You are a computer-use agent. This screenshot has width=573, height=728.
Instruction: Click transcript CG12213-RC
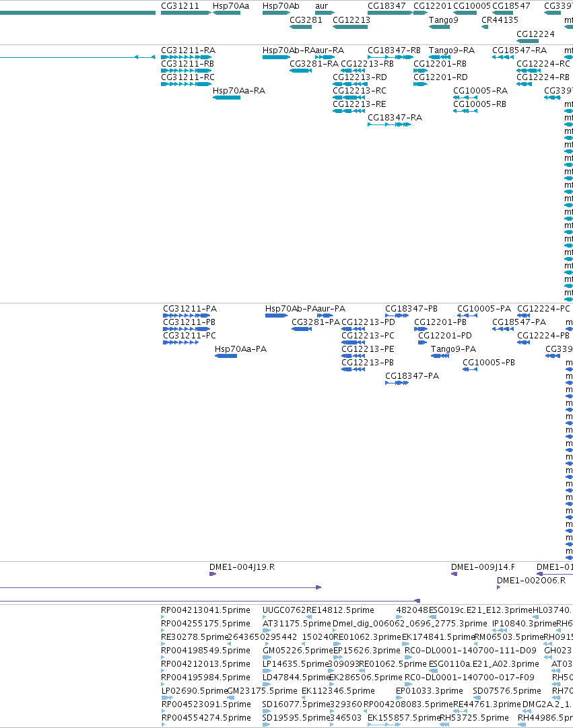360,91
